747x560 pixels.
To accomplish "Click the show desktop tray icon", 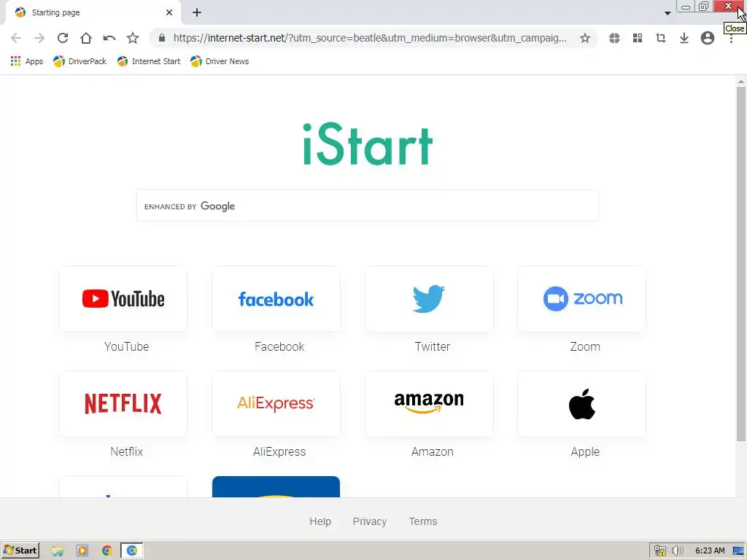I will click(x=738, y=551).
